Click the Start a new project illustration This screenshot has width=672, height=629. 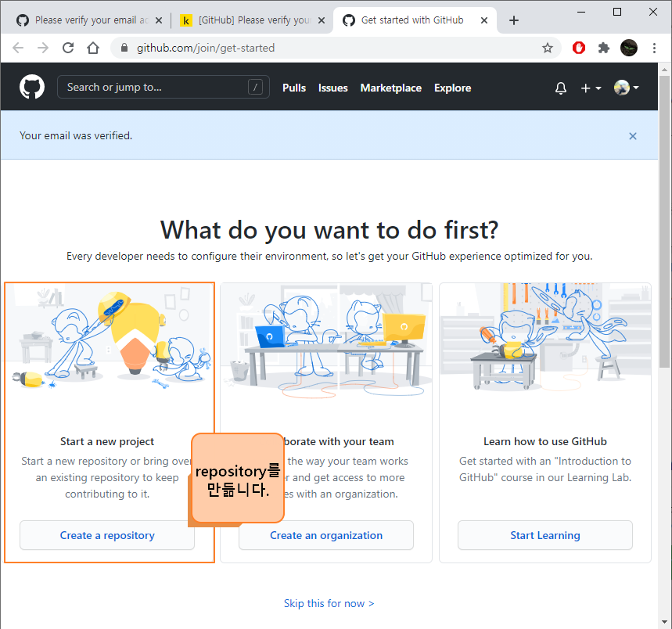click(110, 336)
